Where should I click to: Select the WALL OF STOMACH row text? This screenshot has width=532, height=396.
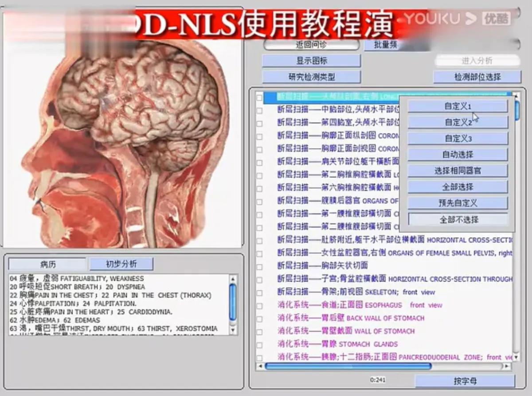[346, 331]
